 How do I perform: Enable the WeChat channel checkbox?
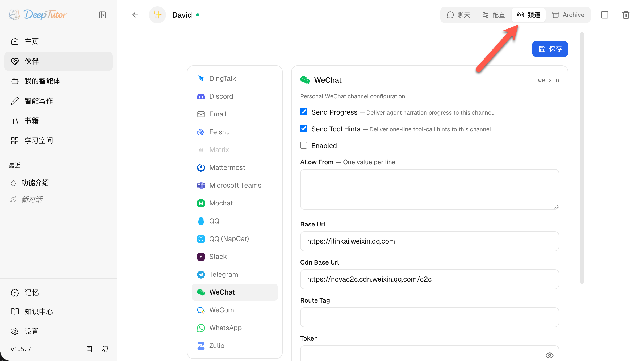(304, 145)
